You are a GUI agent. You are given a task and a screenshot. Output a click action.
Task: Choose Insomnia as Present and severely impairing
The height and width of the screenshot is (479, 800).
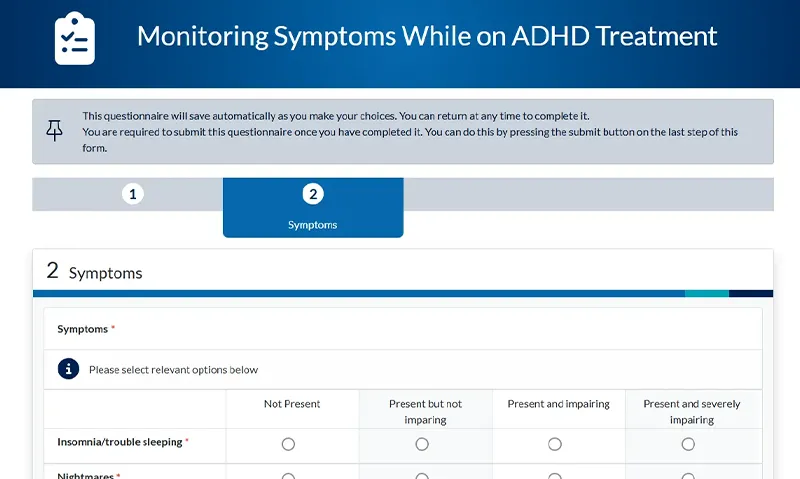point(688,444)
